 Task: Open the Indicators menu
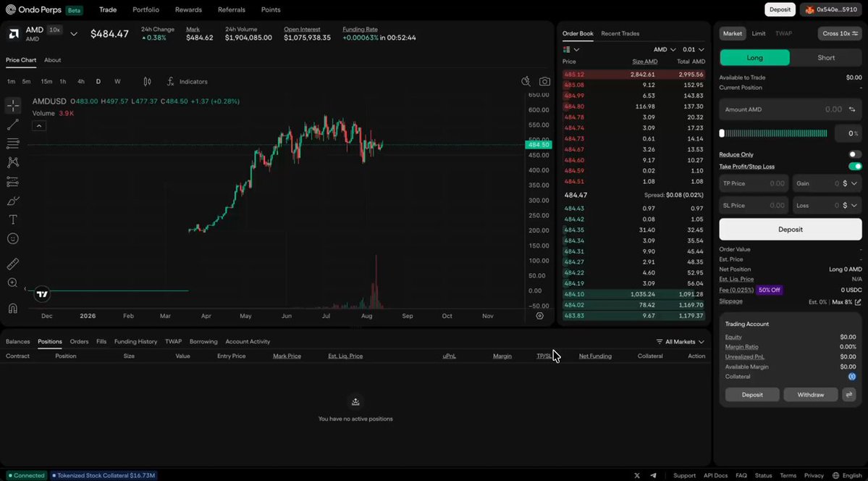187,81
